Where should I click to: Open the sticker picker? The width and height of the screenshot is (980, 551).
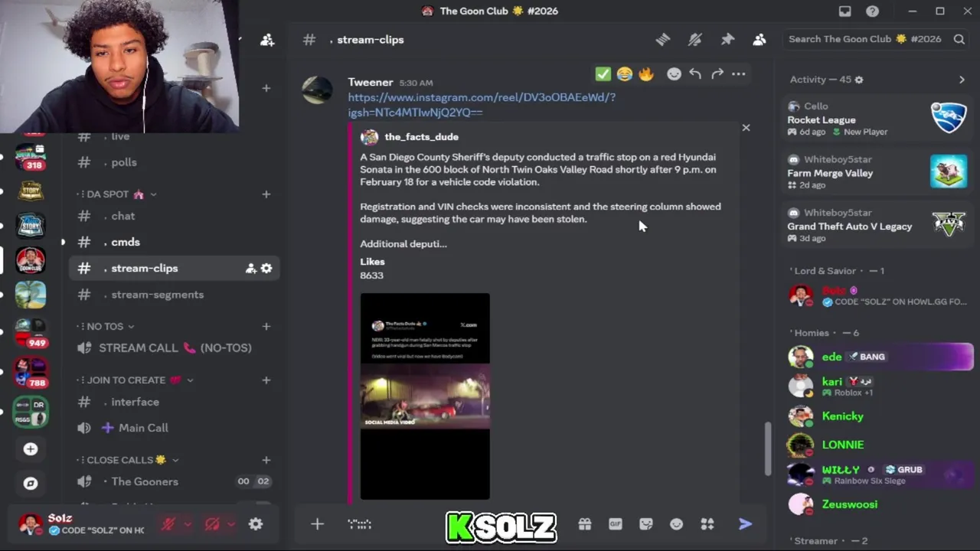[x=646, y=524]
